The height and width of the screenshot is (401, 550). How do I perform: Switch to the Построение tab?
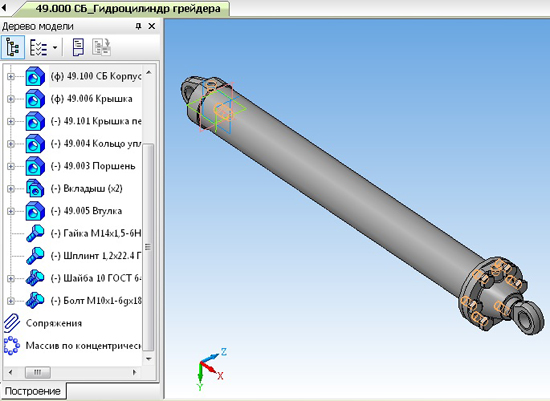(32, 391)
